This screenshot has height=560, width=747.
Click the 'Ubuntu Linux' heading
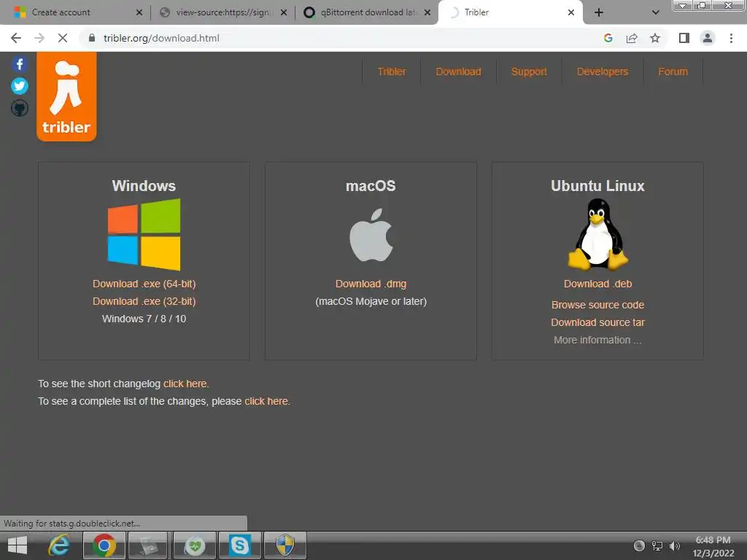(598, 186)
